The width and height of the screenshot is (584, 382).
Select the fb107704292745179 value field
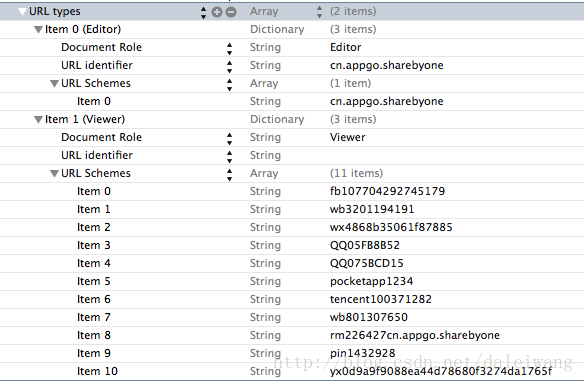(387, 191)
